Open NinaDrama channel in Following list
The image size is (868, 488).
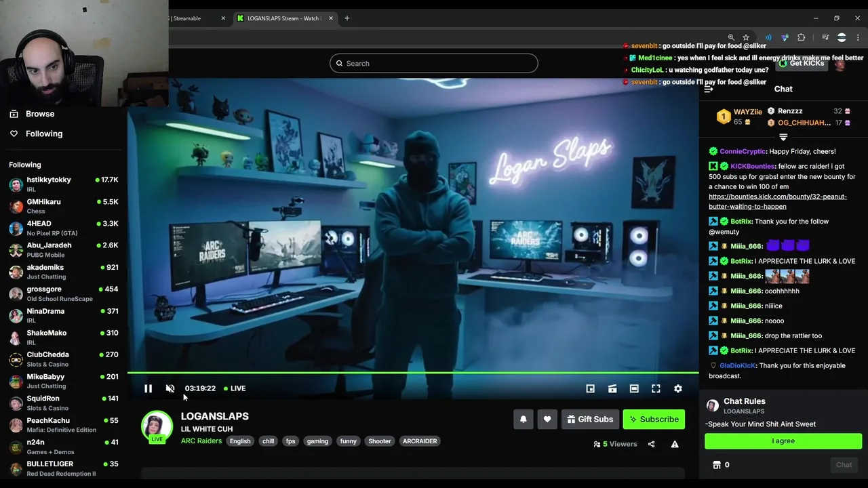tap(64, 315)
